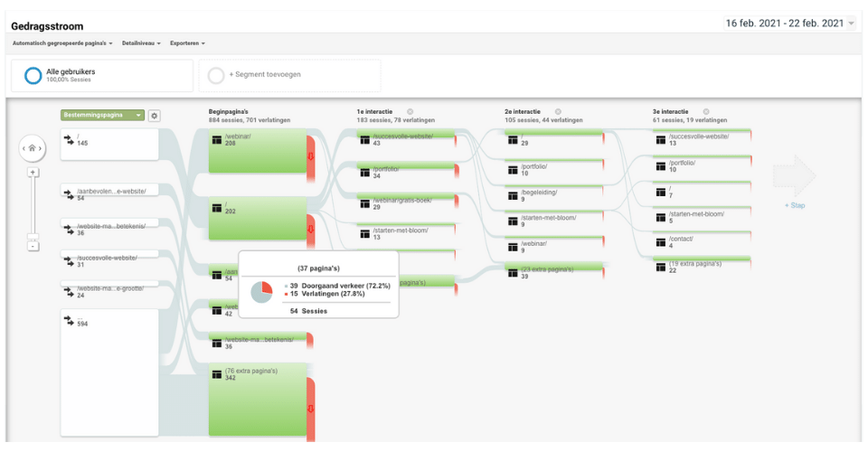Open Automatisch gegroepeerde pagina's dropdown
The height and width of the screenshot is (452, 868).
[x=62, y=43]
